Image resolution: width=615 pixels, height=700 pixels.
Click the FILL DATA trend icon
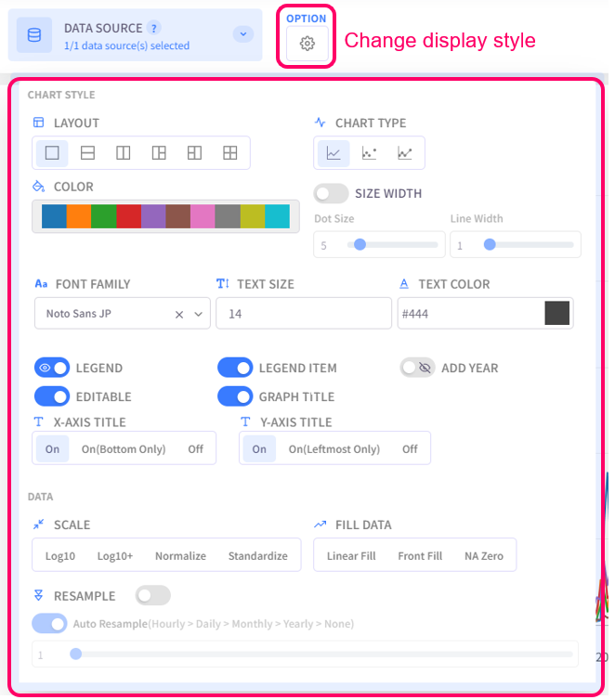(x=320, y=525)
